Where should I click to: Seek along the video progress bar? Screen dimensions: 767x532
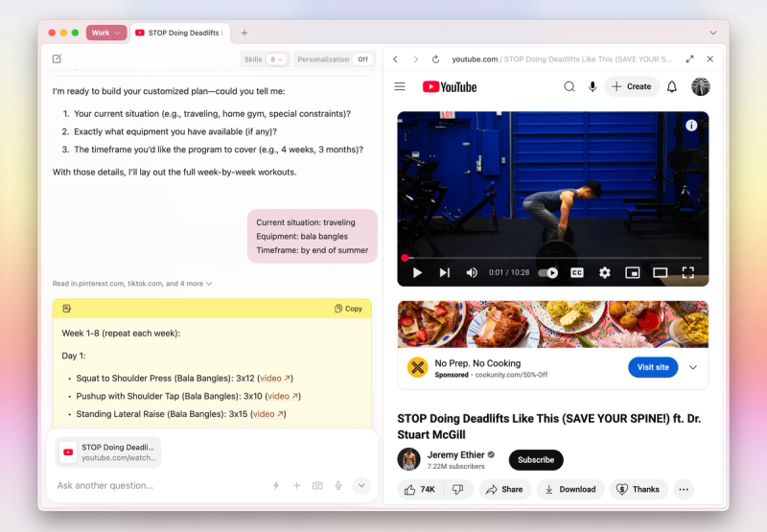[x=553, y=258]
